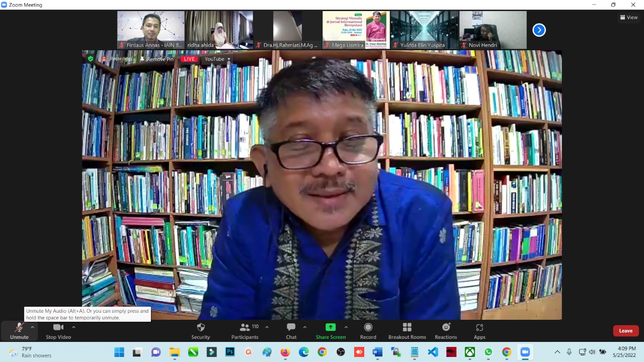644x362 pixels.
Task: Open Zoom Apps
Action: tap(479, 330)
